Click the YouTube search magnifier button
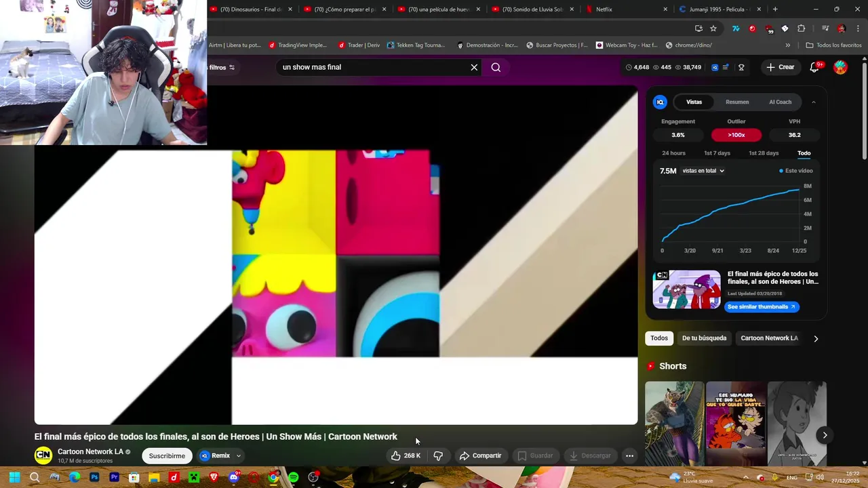This screenshot has width=868, height=488. tap(496, 67)
